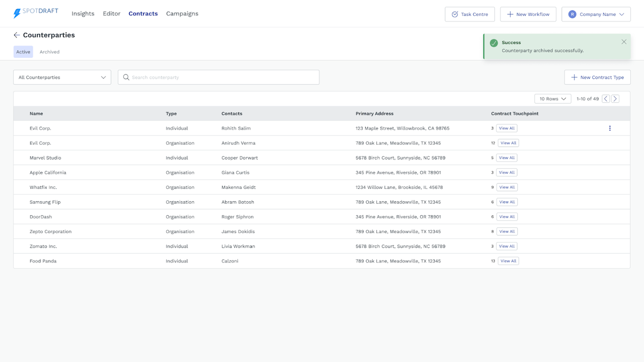Select the Apple California name cell
This screenshot has width=644, height=362.
47,173
